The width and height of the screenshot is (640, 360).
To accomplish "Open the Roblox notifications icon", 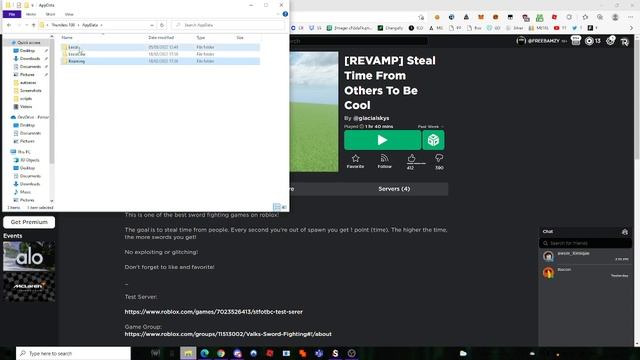I will click(x=576, y=41).
